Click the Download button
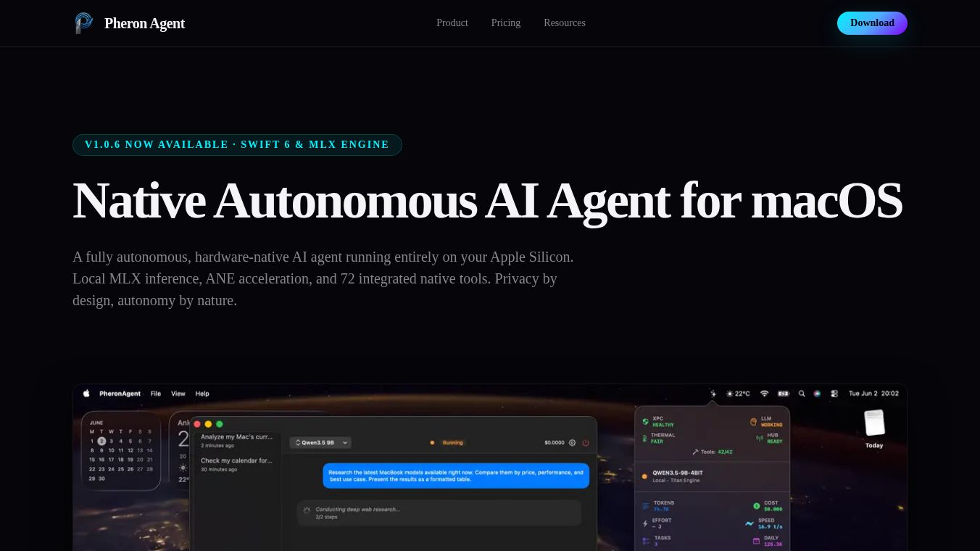Viewport: 980px width, 551px height. point(872,23)
